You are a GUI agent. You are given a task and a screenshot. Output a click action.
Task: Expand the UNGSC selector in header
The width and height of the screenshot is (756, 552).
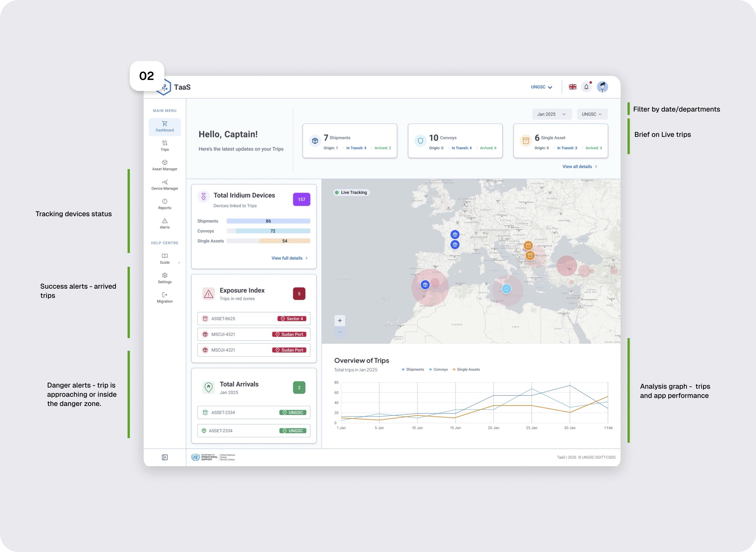[541, 87]
